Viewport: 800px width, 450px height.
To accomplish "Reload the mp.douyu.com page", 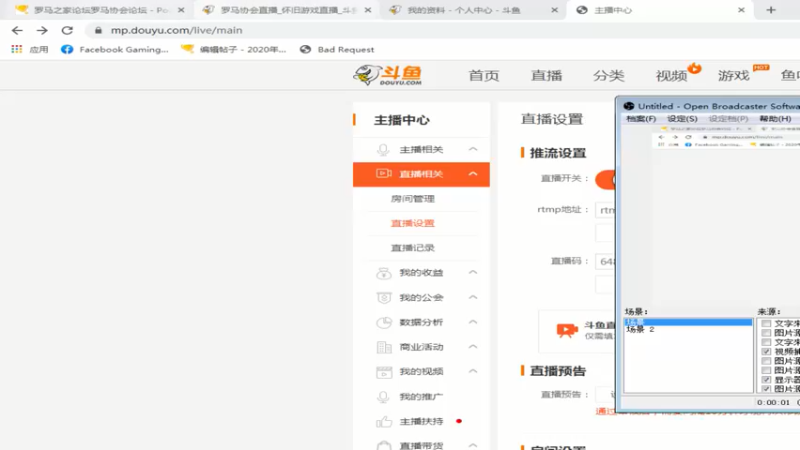I will tap(67, 31).
